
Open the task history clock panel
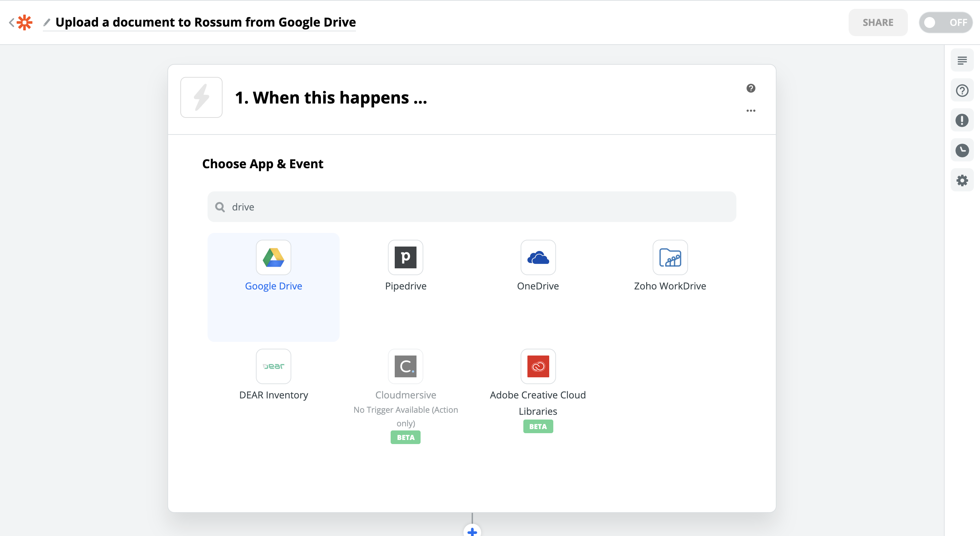(x=961, y=151)
